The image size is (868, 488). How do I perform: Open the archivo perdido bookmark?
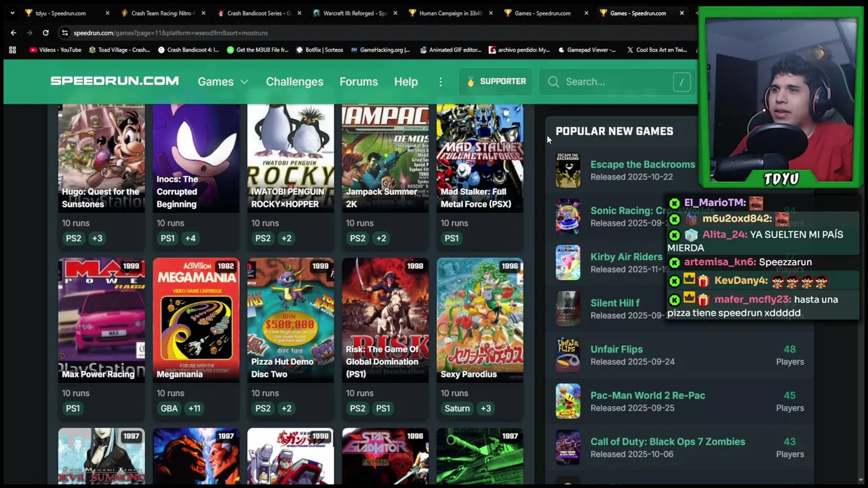519,49
